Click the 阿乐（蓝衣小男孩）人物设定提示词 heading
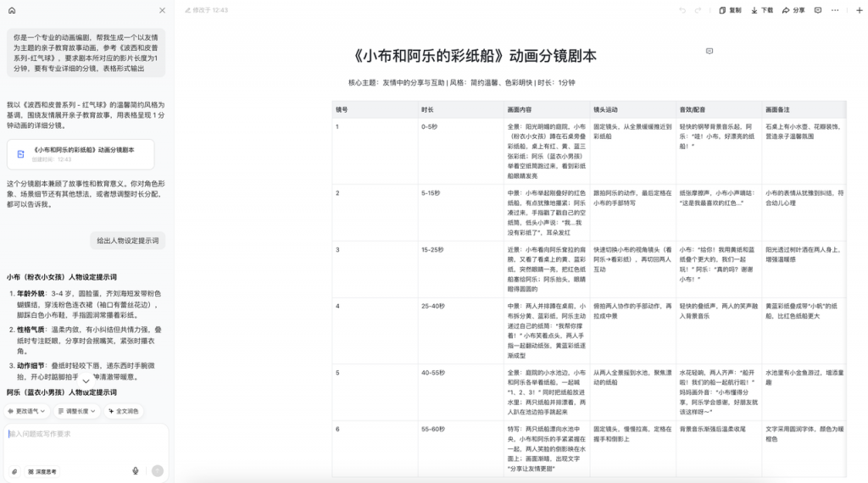The image size is (868, 483). (61, 392)
